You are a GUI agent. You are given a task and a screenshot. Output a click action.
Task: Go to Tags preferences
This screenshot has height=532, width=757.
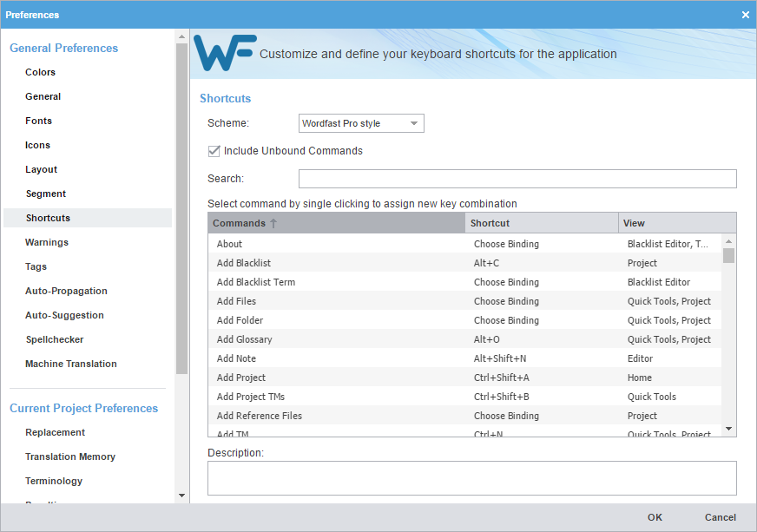[x=36, y=266]
